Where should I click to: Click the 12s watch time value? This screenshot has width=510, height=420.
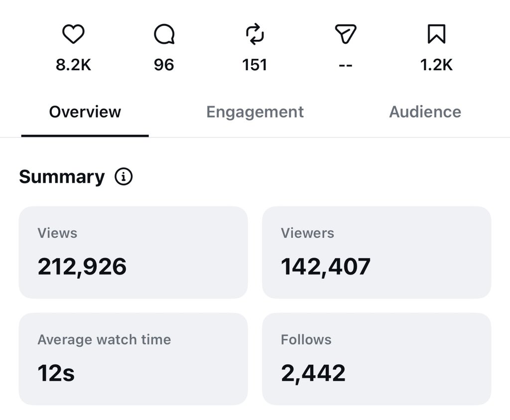(56, 373)
